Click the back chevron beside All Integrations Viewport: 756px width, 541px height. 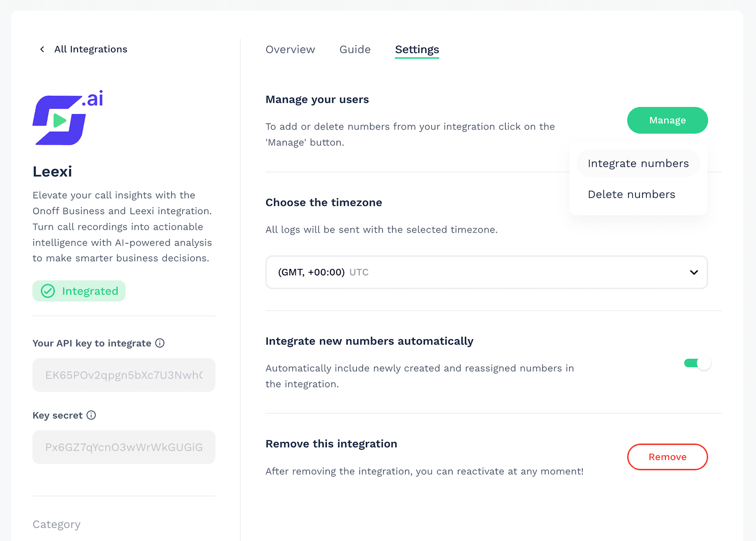click(x=42, y=49)
